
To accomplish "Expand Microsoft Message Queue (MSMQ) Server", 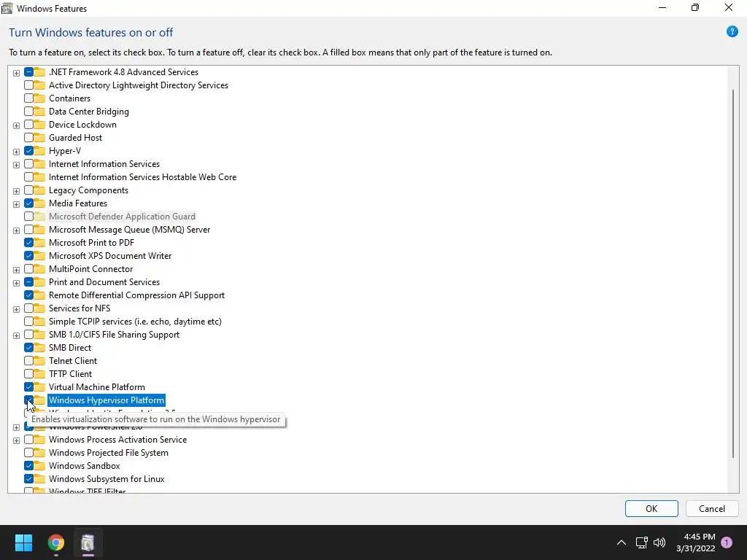I will (16, 230).
